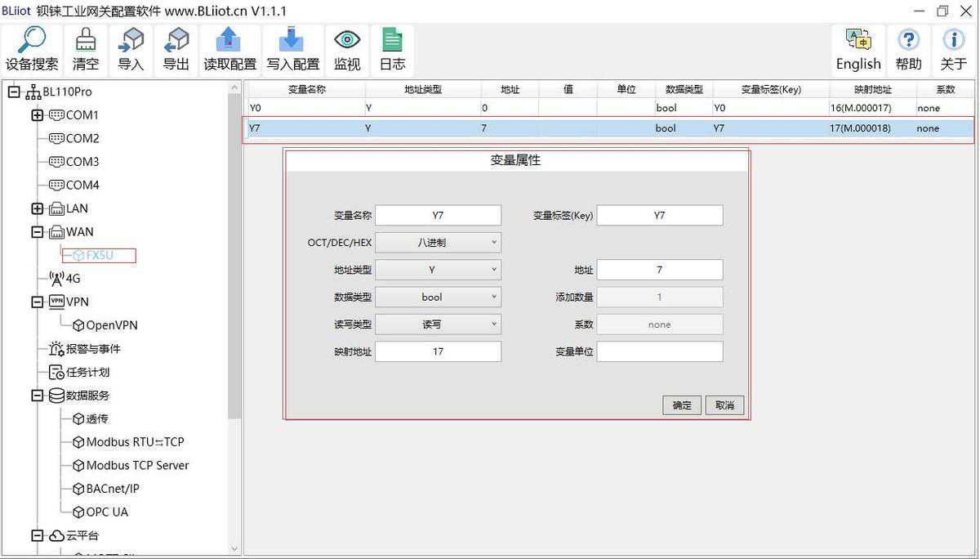Click the 取消 cancel button
Image resolution: width=980 pixels, height=559 pixels.
724,405
